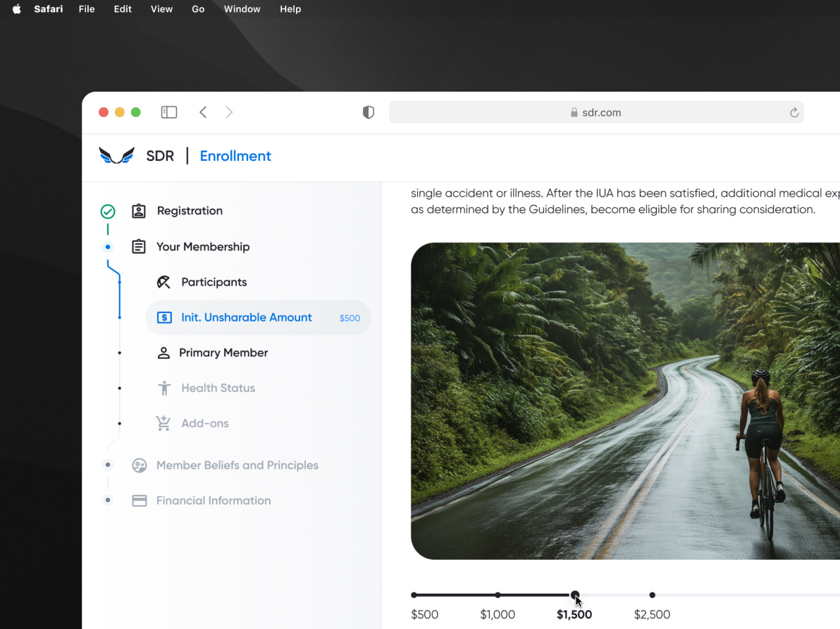The image size is (840, 629).
Task: Click the Registration ID badge icon
Action: [x=139, y=211]
